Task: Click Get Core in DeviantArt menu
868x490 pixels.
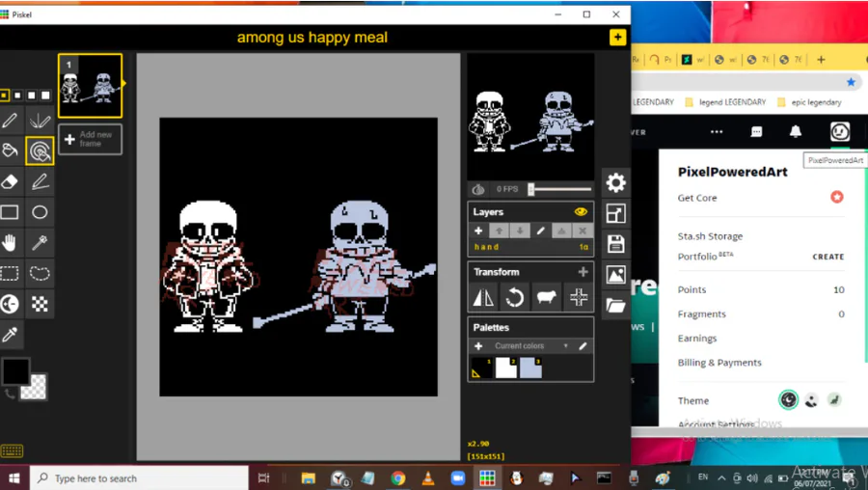Action: [697, 198]
